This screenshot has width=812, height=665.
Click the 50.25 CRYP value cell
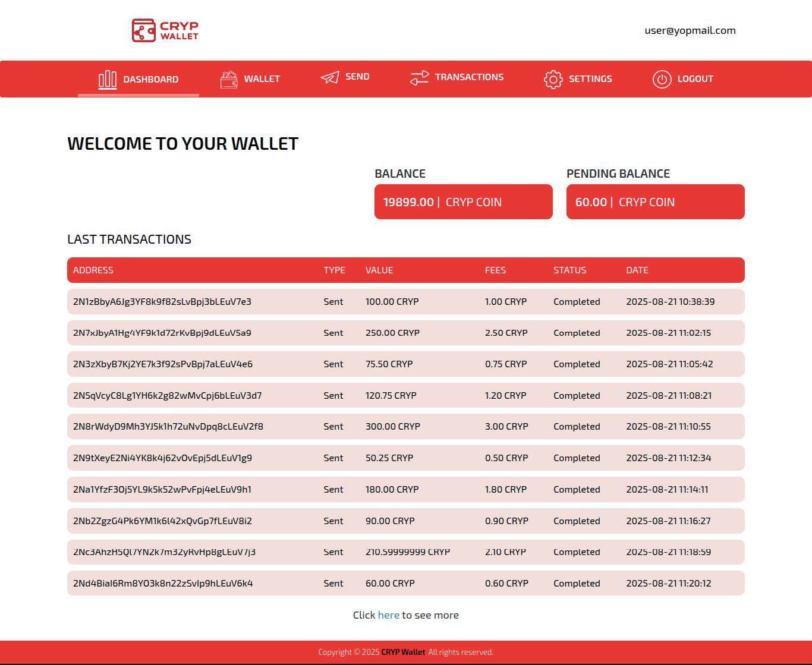tap(389, 458)
